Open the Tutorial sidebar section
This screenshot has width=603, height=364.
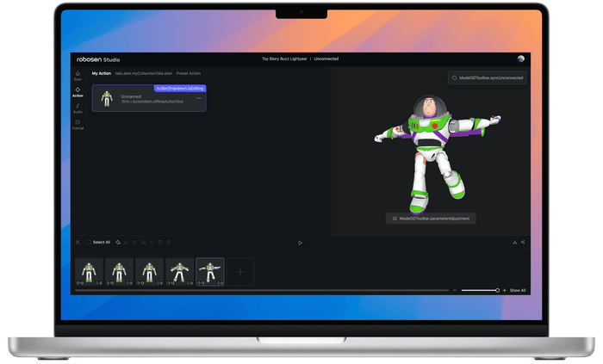pos(78,124)
